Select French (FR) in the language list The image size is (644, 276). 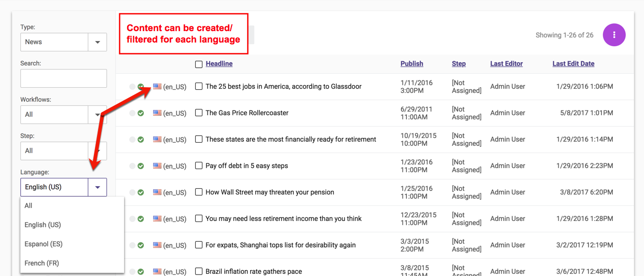pos(42,263)
